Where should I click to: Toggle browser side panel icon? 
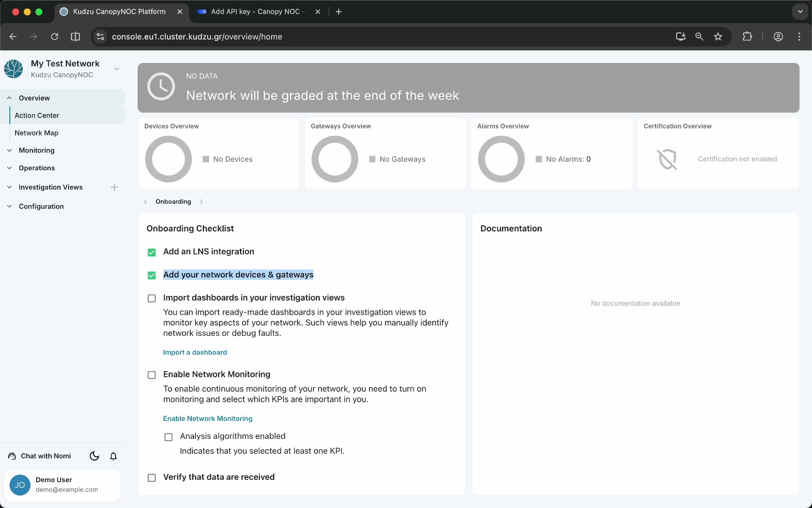click(x=75, y=37)
